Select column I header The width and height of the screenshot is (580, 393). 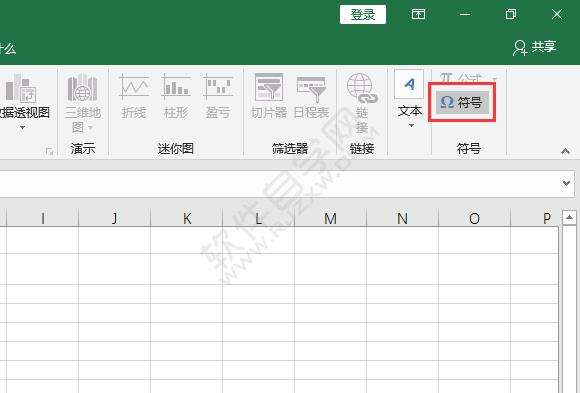click(43, 218)
